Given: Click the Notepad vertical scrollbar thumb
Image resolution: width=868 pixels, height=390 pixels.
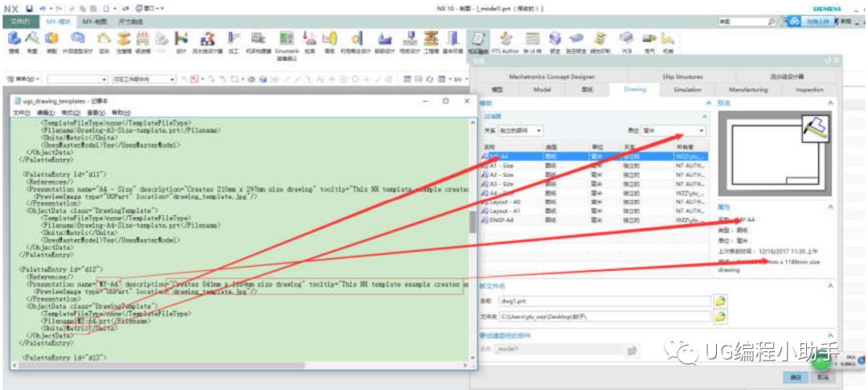Looking at the screenshot, I should coord(473,222).
